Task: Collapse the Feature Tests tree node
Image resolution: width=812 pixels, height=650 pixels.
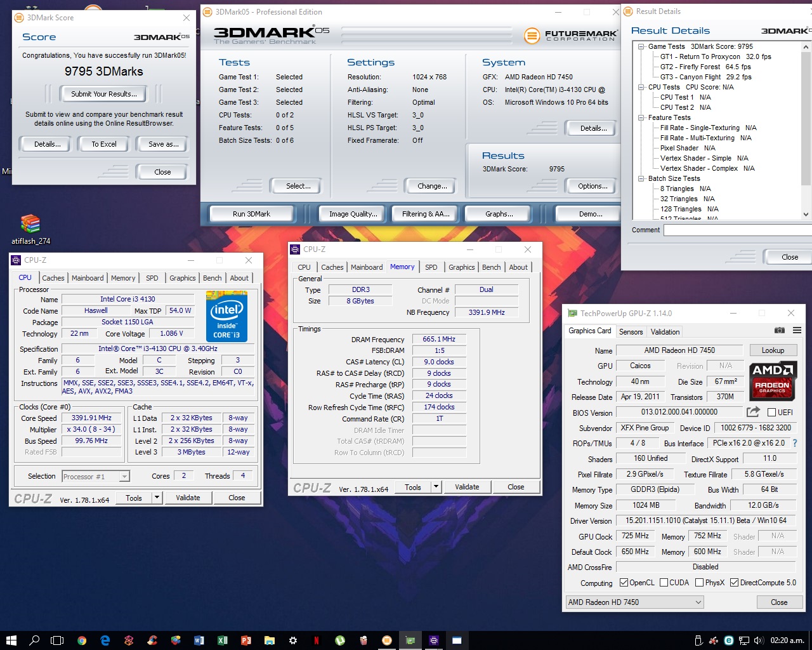Action: pyautogui.click(x=641, y=117)
